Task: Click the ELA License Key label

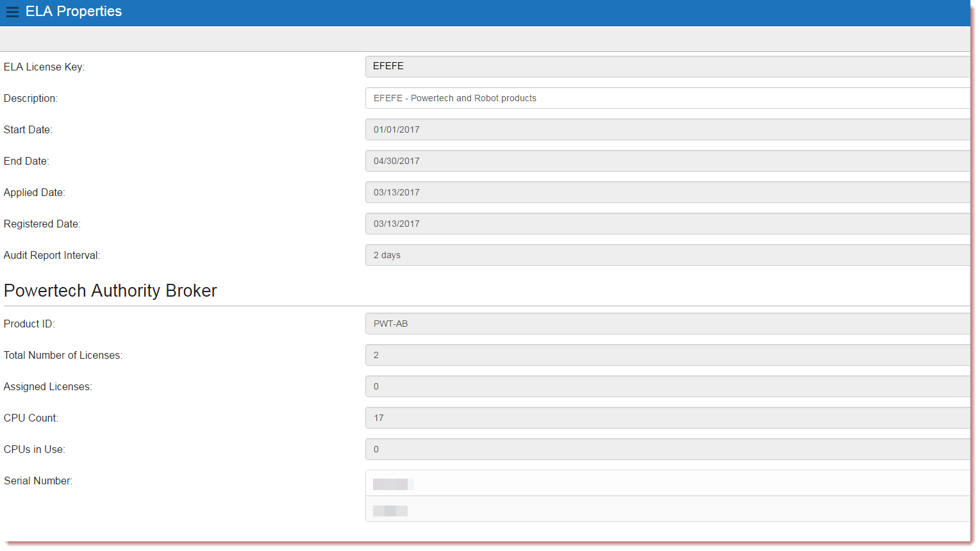Action: (44, 67)
